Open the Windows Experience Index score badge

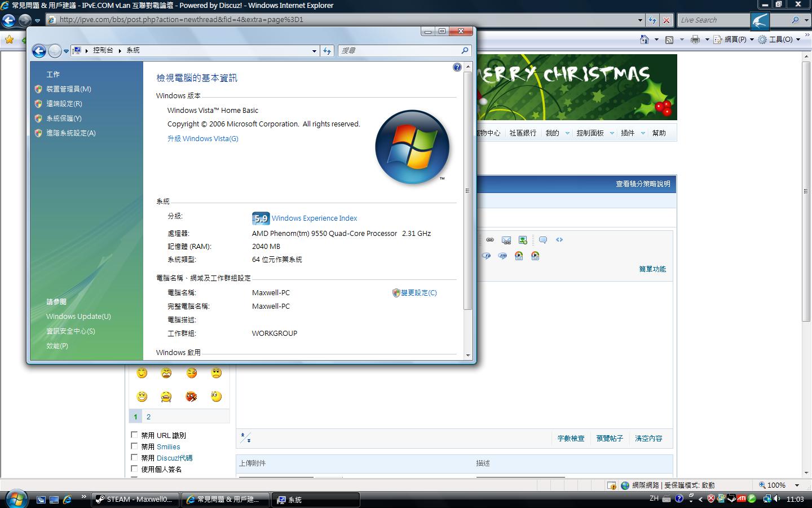[261, 218]
